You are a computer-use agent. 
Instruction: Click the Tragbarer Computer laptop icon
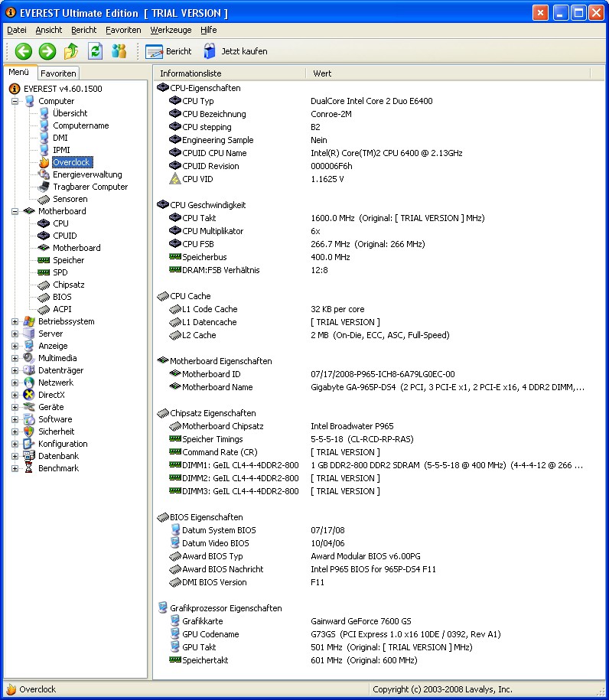pyautogui.click(x=44, y=187)
